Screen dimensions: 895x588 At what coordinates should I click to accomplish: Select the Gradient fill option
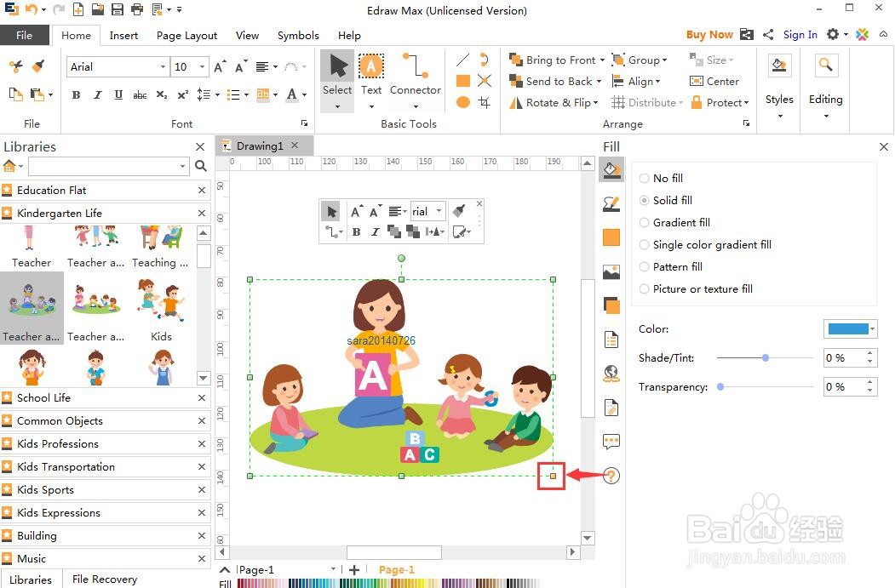pyautogui.click(x=674, y=222)
